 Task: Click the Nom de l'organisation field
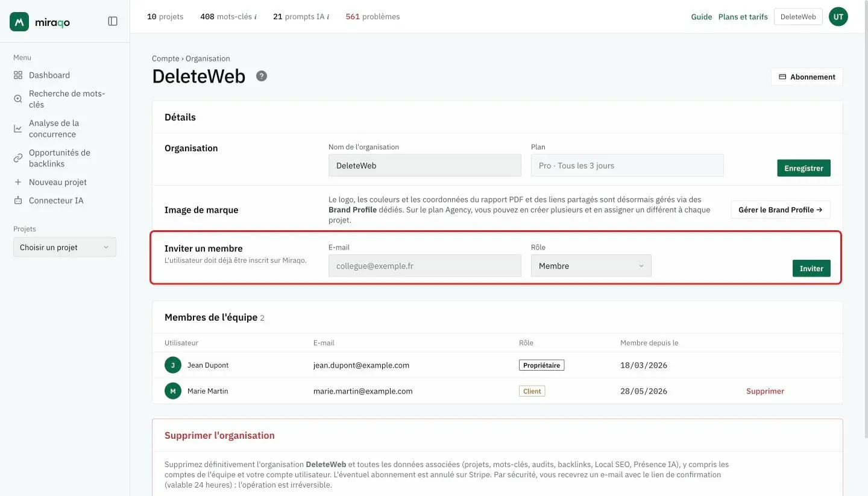425,166
